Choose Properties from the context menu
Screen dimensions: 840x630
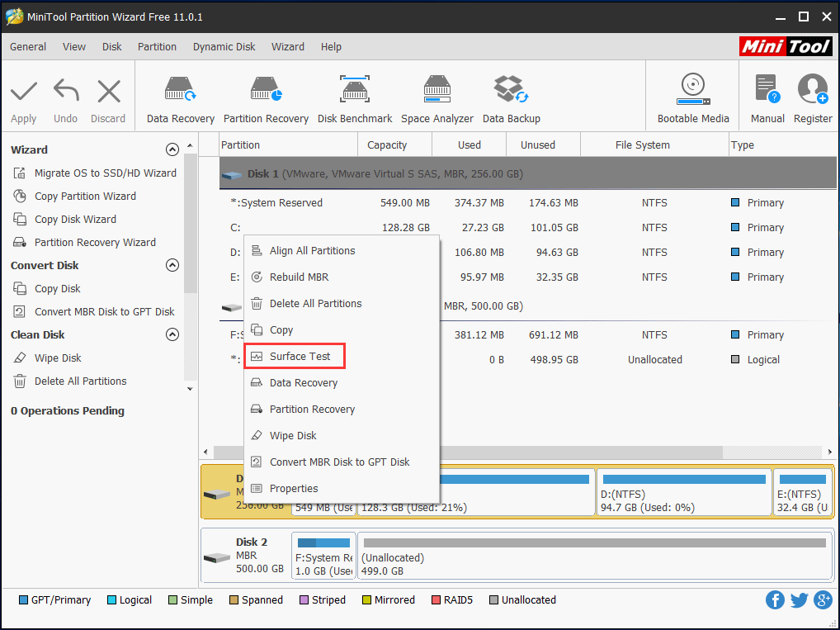342,488
